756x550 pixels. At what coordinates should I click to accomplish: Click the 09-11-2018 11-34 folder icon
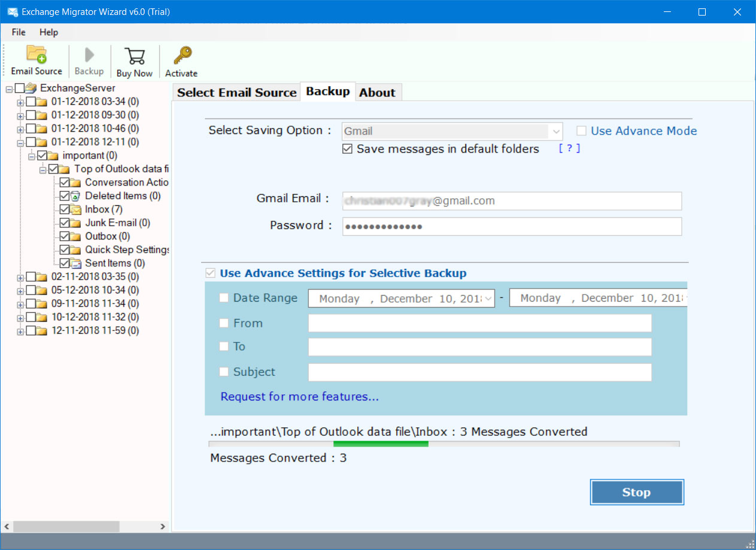41,303
